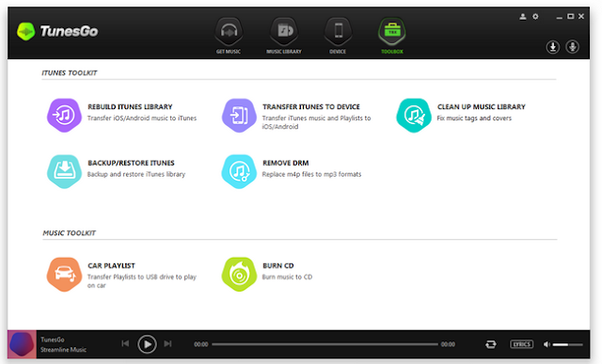Click the playback progress bar
This screenshot has width=602, height=364.
click(325, 344)
